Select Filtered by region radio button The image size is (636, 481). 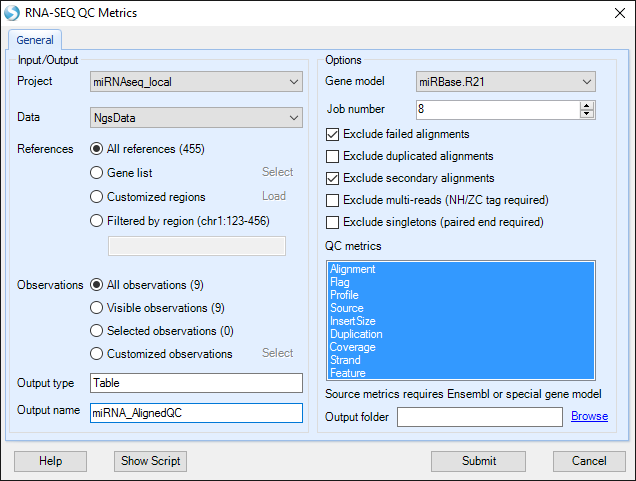[x=96, y=221]
